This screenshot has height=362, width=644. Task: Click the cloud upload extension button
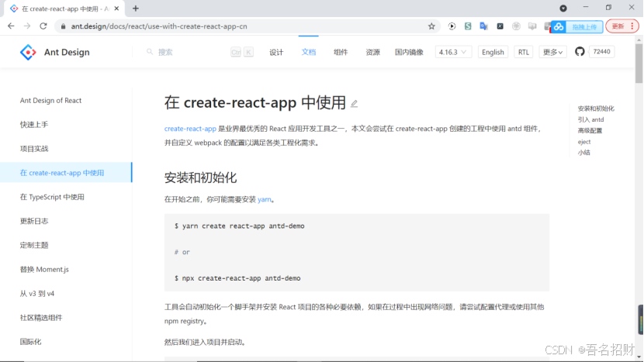[x=577, y=26]
